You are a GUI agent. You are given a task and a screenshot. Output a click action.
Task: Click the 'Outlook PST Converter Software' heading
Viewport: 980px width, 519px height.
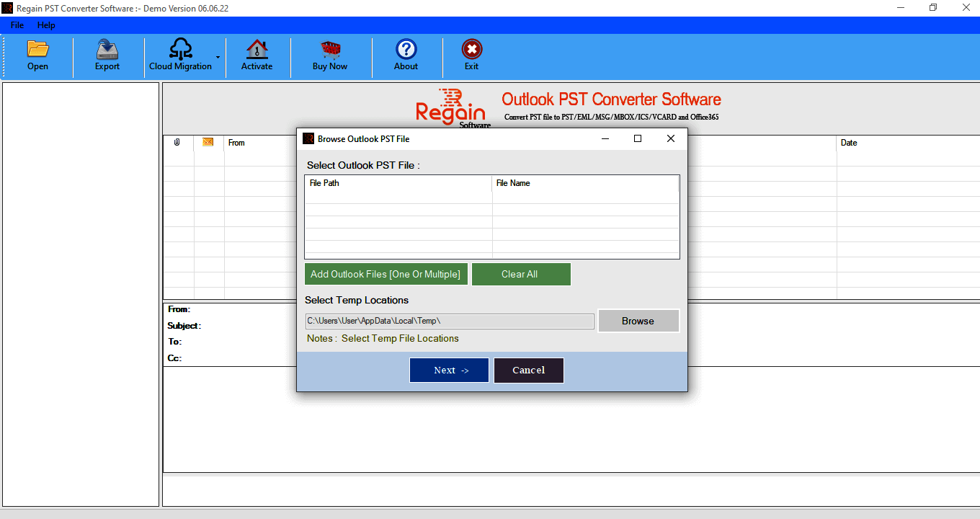(x=612, y=99)
